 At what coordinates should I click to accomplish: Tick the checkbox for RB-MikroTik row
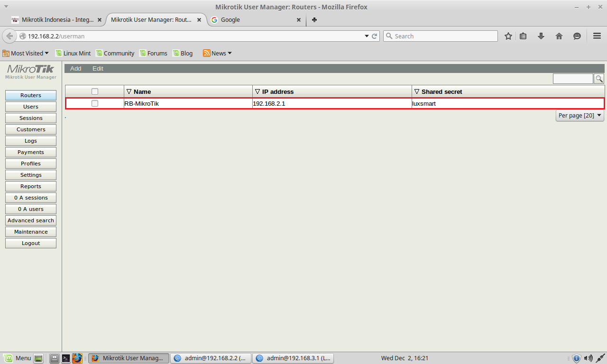pyautogui.click(x=95, y=103)
